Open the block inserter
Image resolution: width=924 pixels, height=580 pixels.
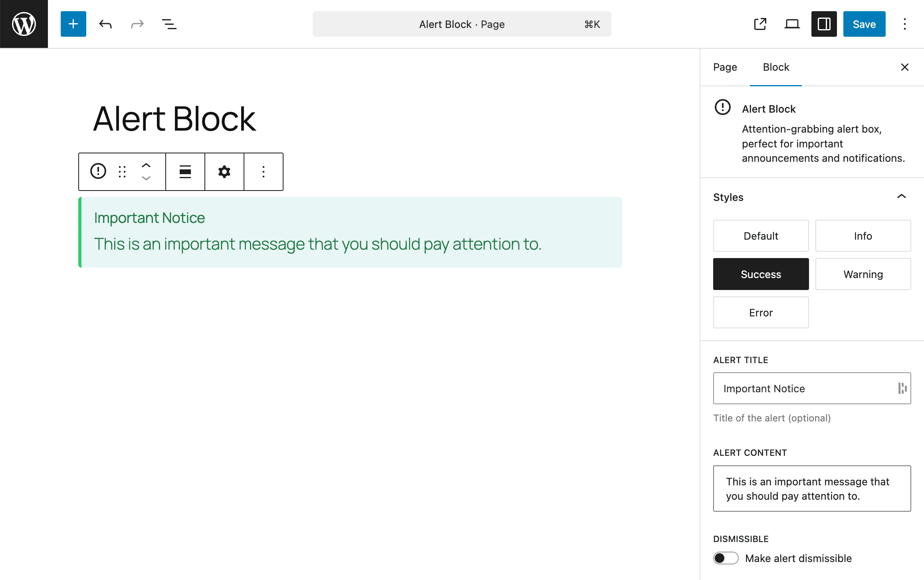(x=73, y=24)
